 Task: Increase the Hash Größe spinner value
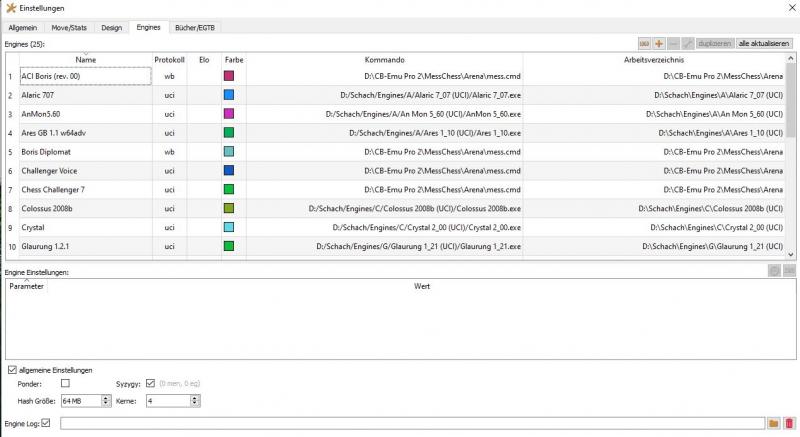(x=107, y=398)
